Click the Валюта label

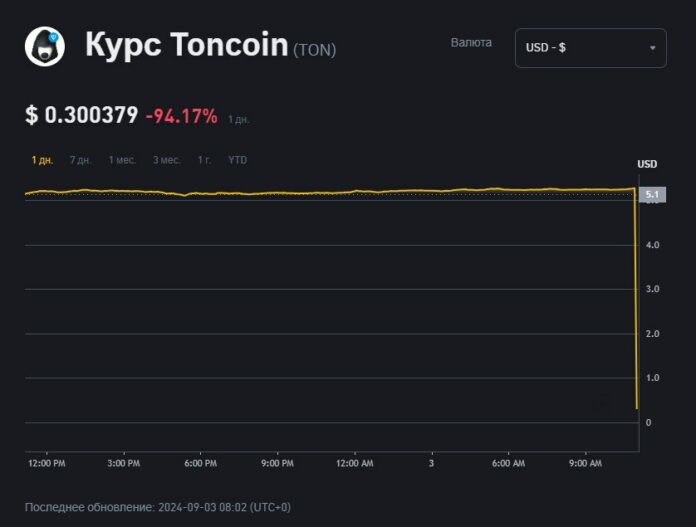pyautogui.click(x=472, y=43)
